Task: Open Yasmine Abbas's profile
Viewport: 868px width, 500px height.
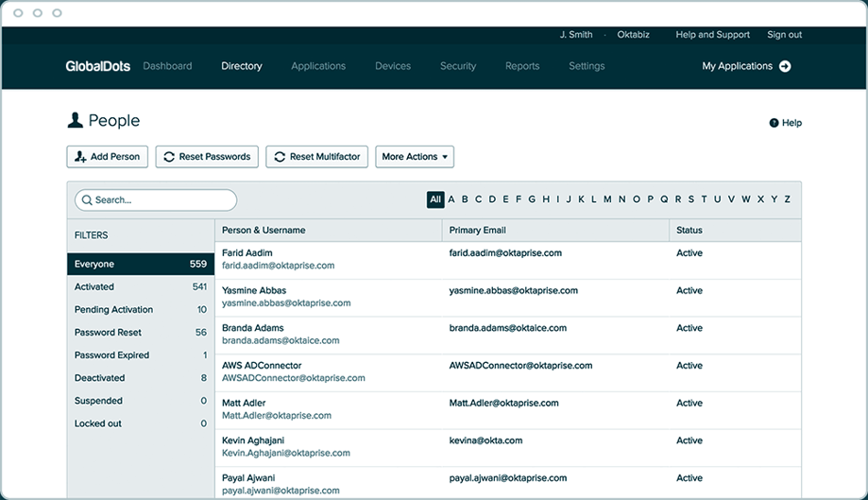Action: (254, 290)
